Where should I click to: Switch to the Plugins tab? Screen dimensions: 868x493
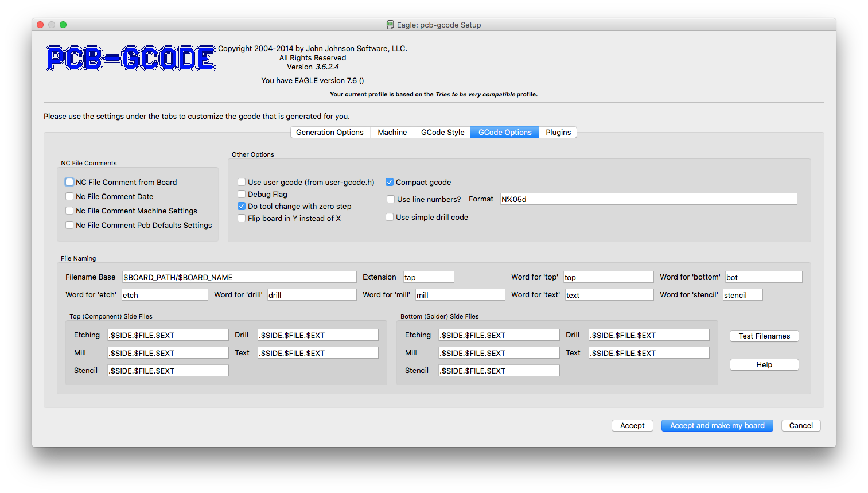point(558,132)
